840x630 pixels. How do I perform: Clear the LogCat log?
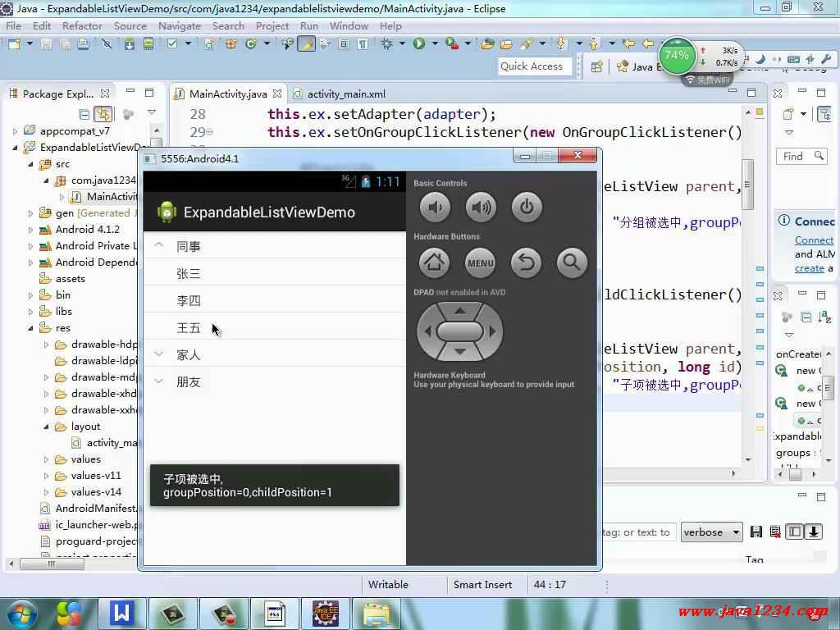point(775,532)
